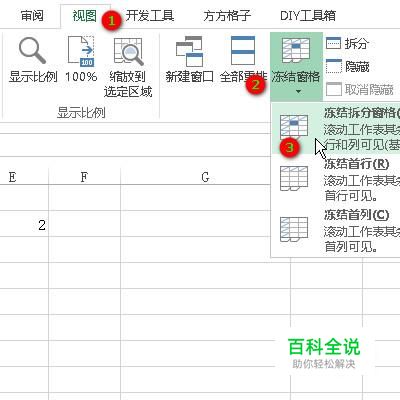Click the 拆分 split button

347,44
